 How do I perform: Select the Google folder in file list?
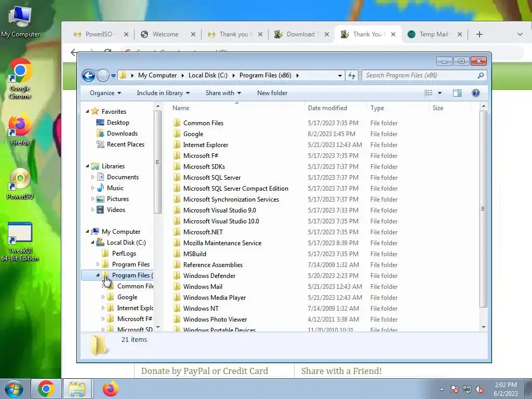pyautogui.click(x=193, y=134)
